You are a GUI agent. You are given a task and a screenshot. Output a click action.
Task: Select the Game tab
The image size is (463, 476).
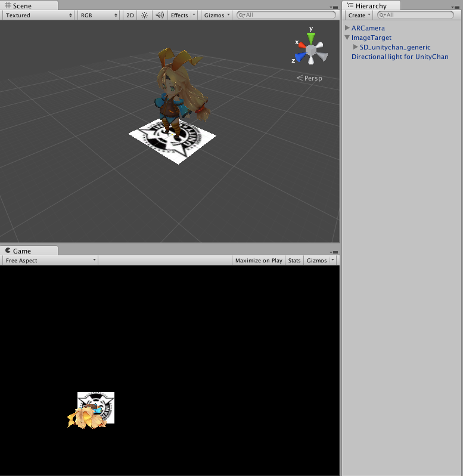tap(29, 251)
